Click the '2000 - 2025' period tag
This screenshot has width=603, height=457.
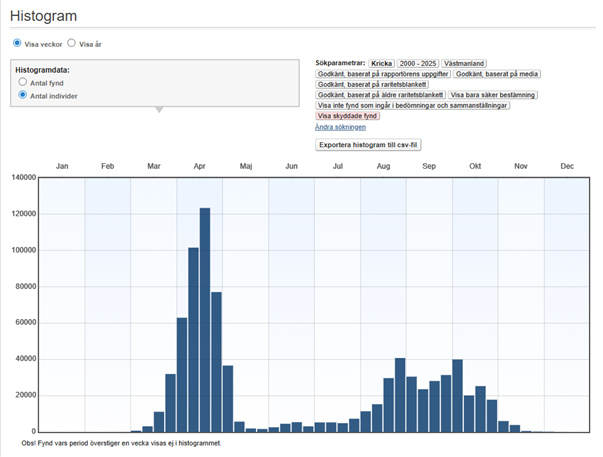[418, 63]
